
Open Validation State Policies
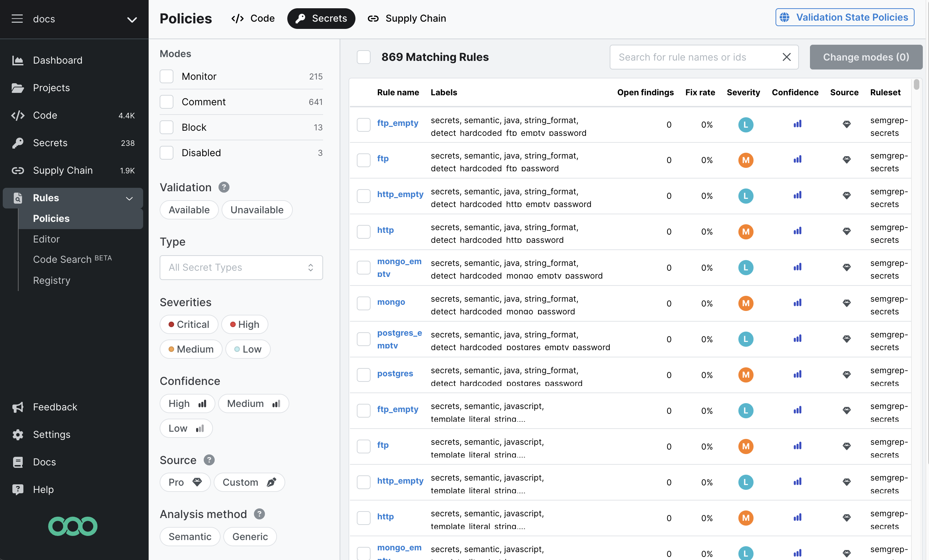pos(845,17)
